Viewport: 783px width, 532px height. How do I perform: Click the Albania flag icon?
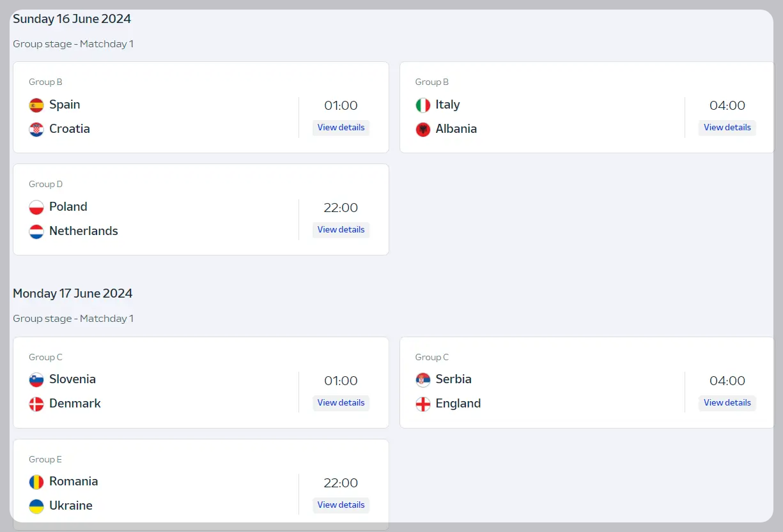tap(423, 130)
